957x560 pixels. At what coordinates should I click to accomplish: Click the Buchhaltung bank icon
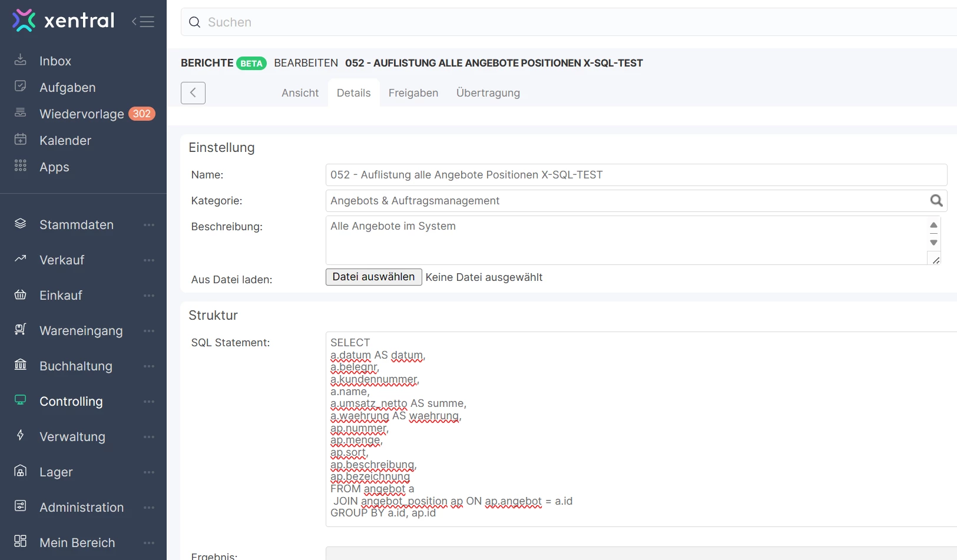click(x=21, y=365)
